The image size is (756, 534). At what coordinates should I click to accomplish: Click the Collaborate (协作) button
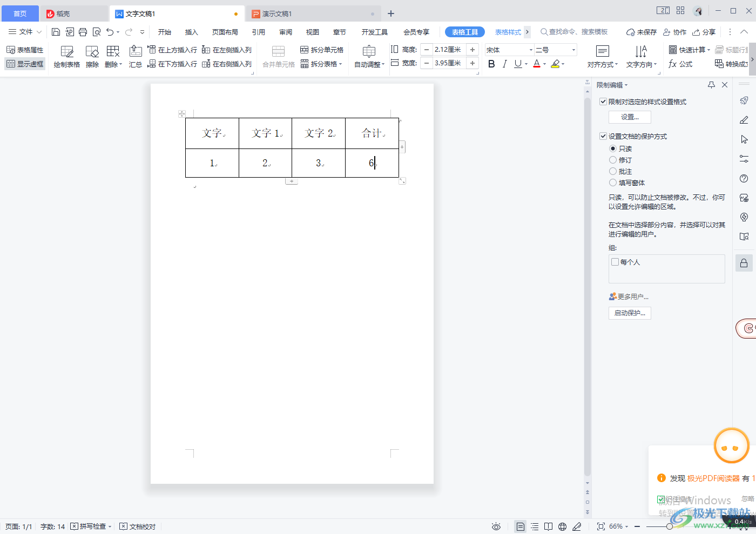click(675, 32)
